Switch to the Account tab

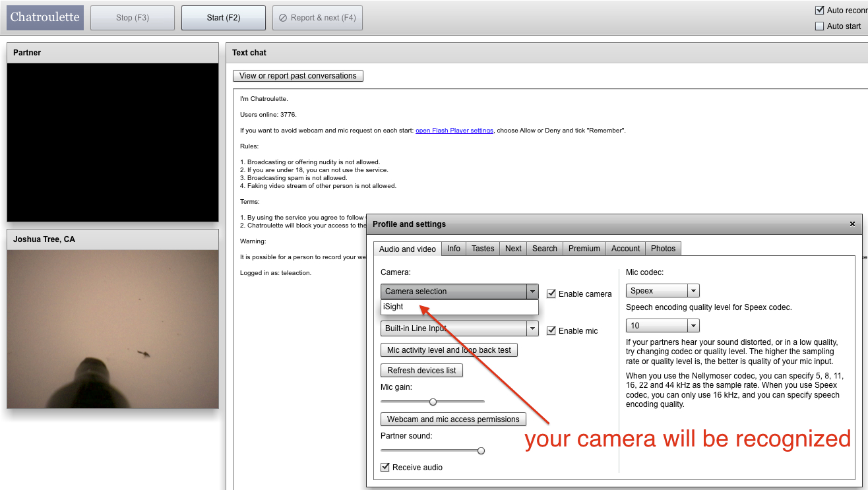point(625,249)
